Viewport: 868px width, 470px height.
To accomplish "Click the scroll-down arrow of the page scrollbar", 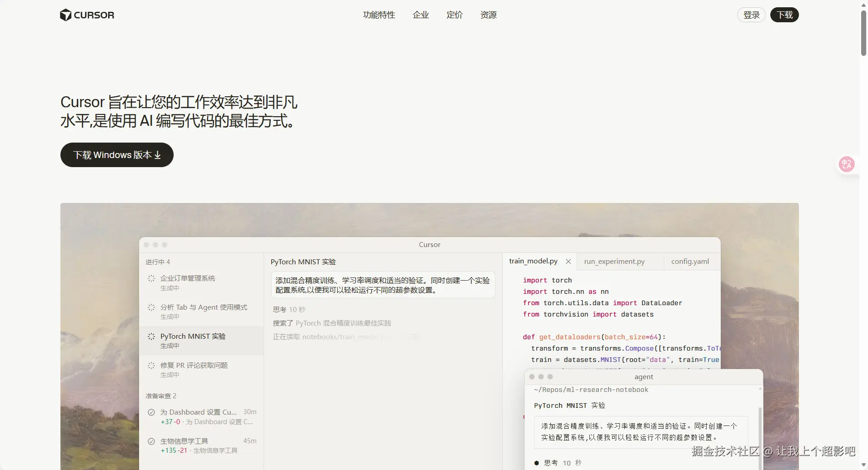I will [x=863, y=465].
